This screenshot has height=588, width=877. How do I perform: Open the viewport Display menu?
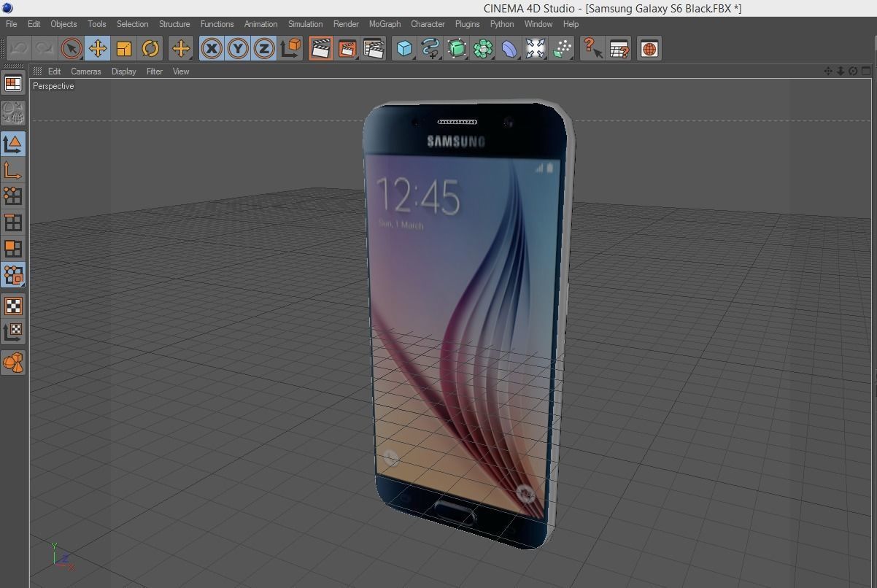pos(124,71)
